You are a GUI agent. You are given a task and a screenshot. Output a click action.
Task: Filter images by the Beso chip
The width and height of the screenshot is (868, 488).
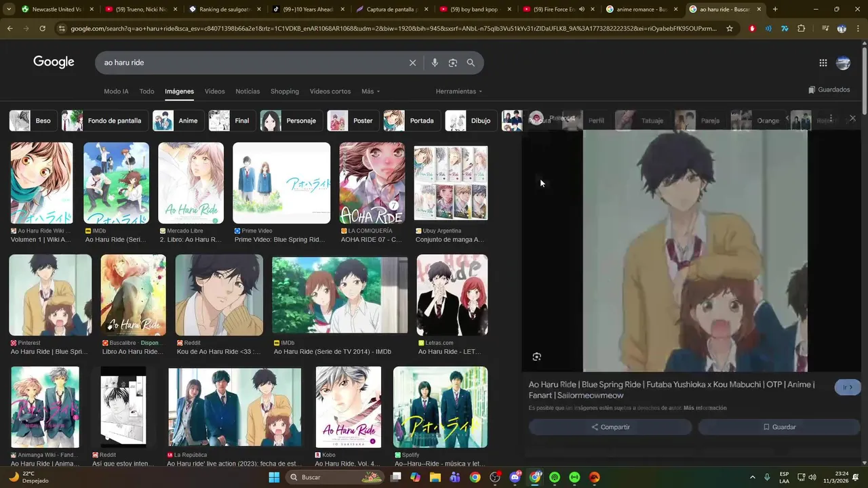(x=32, y=121)
